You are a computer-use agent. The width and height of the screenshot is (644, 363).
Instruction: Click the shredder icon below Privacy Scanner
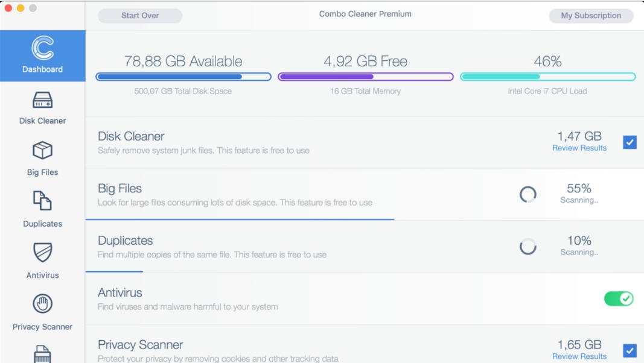pos(42,355)
